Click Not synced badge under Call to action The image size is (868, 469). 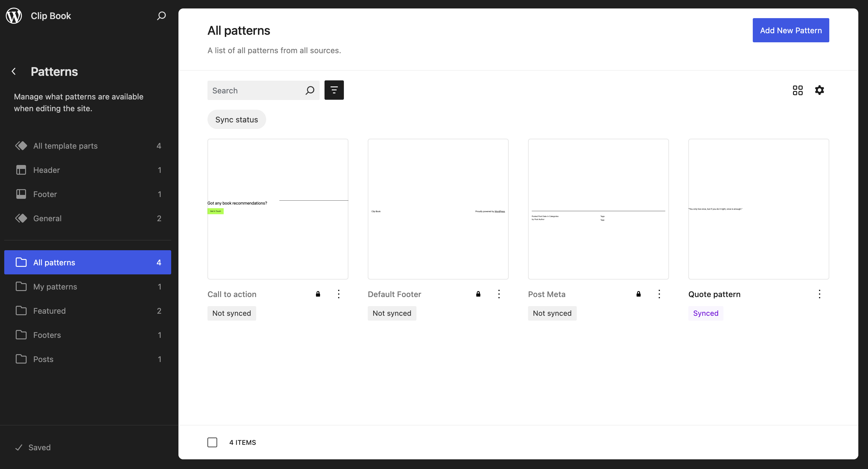point(232,313)
